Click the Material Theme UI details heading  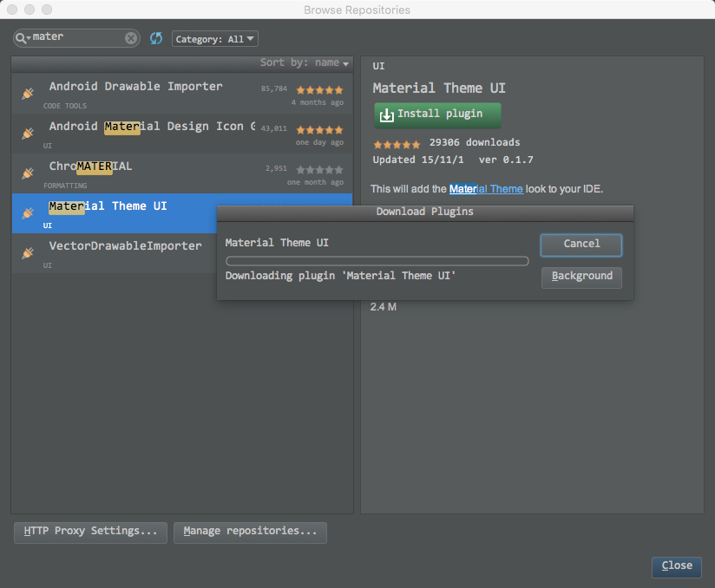pyautogui.click(x=439, y=88)
